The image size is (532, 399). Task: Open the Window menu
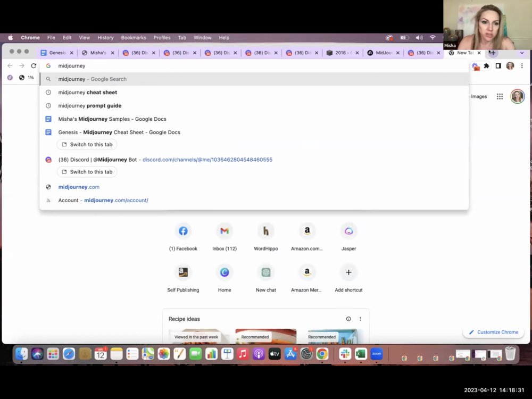203,38
